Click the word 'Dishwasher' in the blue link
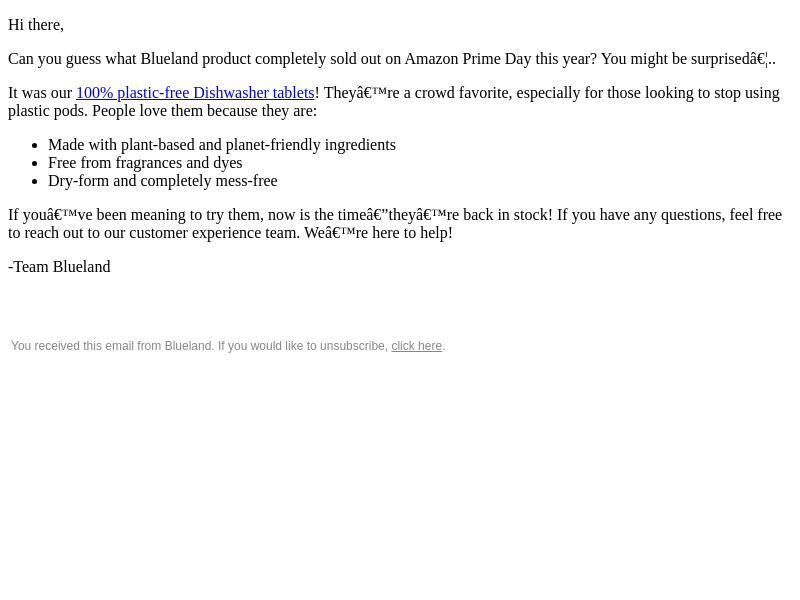 tap(231, 93)
